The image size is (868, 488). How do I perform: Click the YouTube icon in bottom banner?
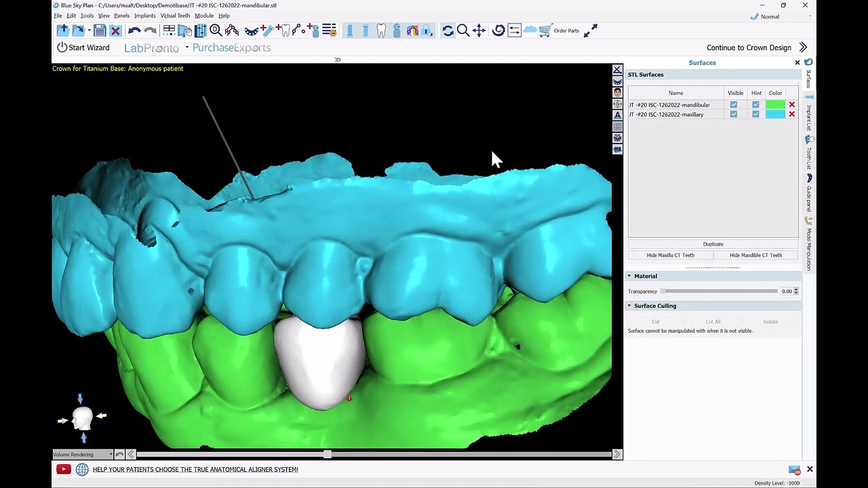coord(64,469)
